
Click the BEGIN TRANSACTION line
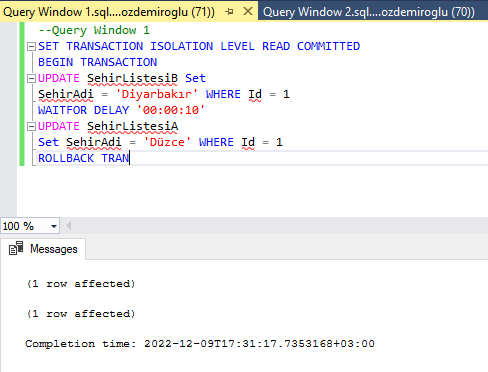point(97,62)
